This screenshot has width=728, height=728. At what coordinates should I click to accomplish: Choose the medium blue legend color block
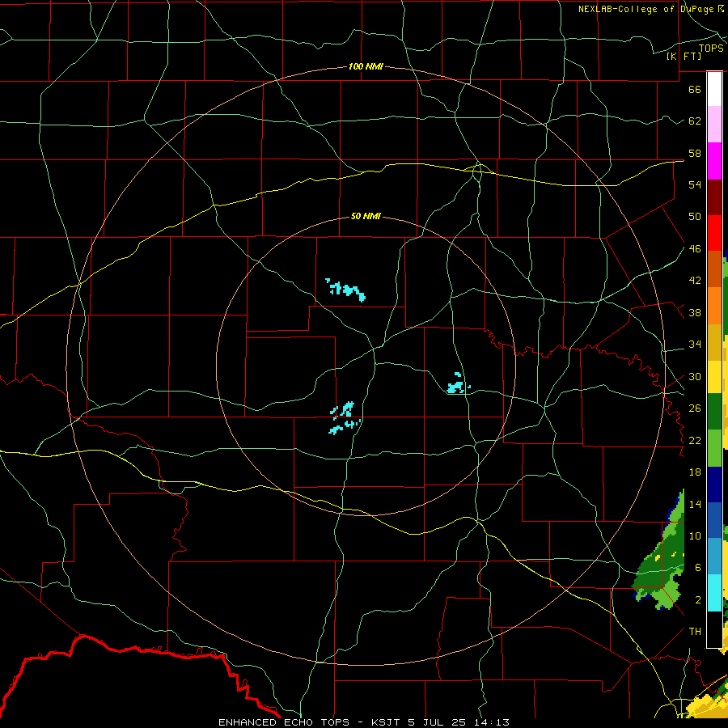coord(714,520)
